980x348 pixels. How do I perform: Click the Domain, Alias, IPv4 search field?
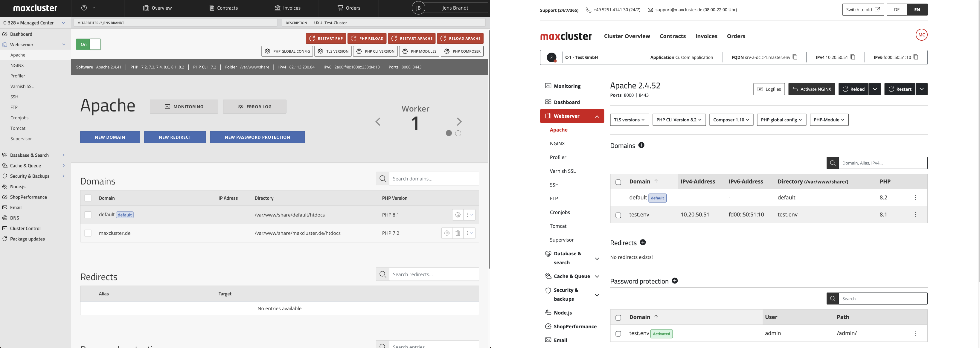point(883,163)
